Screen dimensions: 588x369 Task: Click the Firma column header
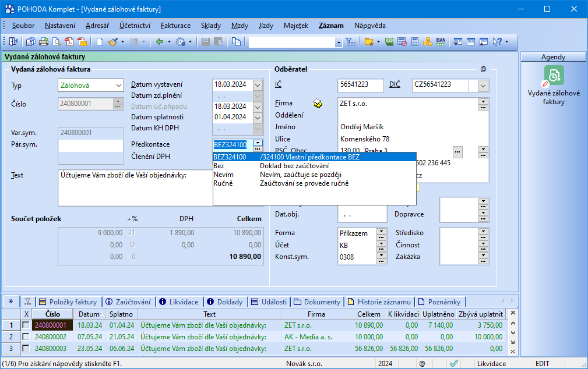[316, 314]
